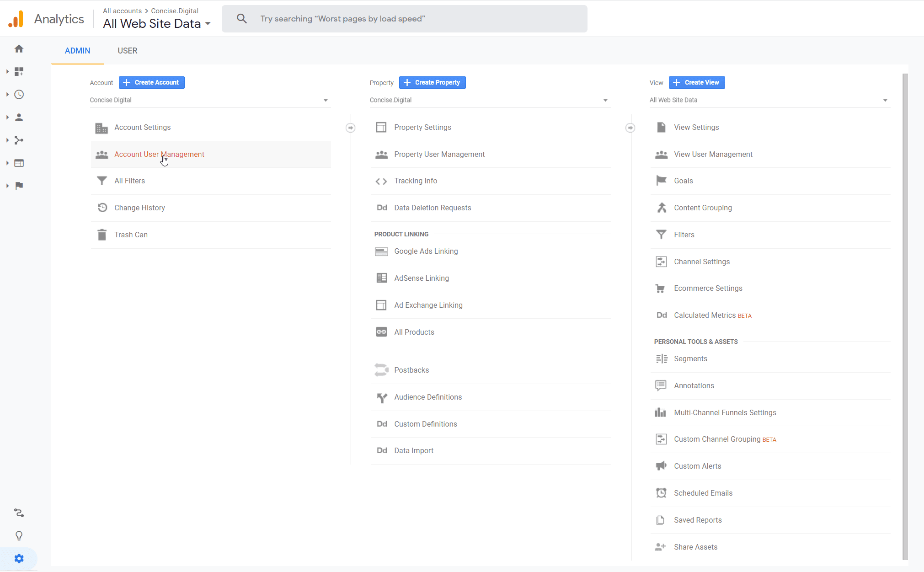Open the Audience person sidebar icon
Viewport: 924px width, 572px height.
pyautogui.click(x=19, y=118)
